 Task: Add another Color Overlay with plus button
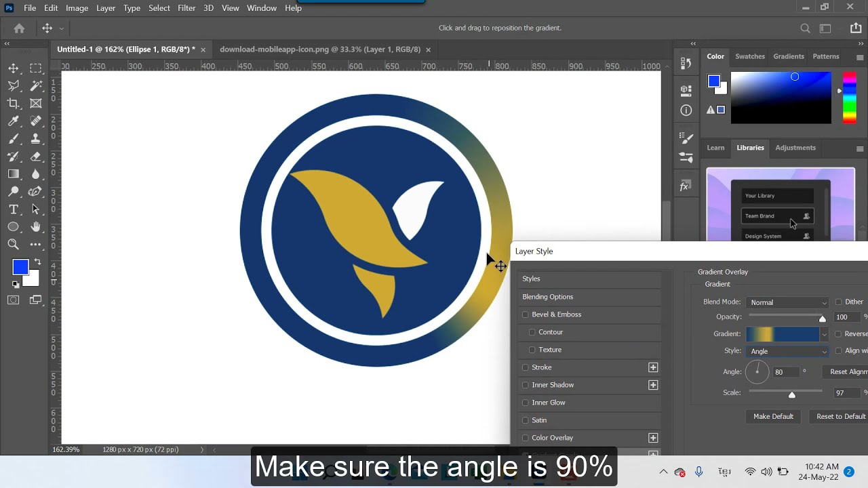tap(653, 438)
